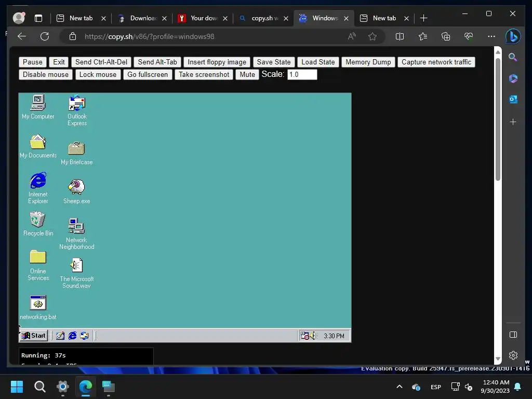This screenshot has width=532, height=399.
Task: Open My Briefcase desktop icon
Action: (77, 153)
